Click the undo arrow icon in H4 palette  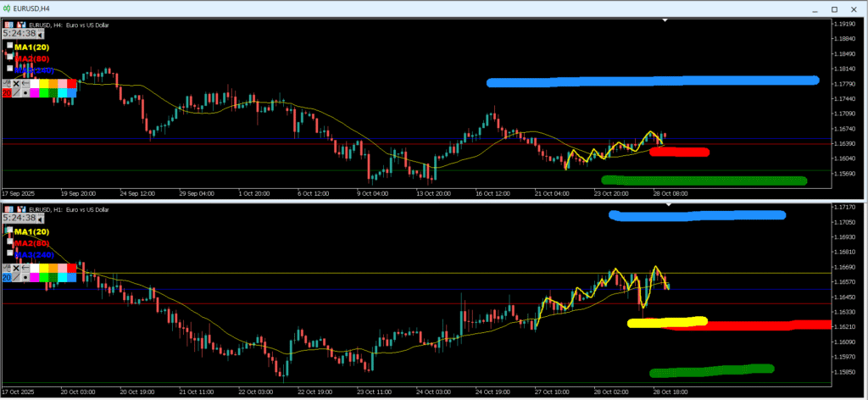25,83
